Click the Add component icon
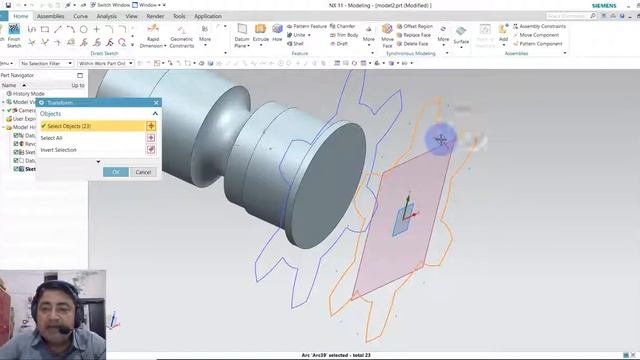The image size is (640, 360). pos(503,30)
